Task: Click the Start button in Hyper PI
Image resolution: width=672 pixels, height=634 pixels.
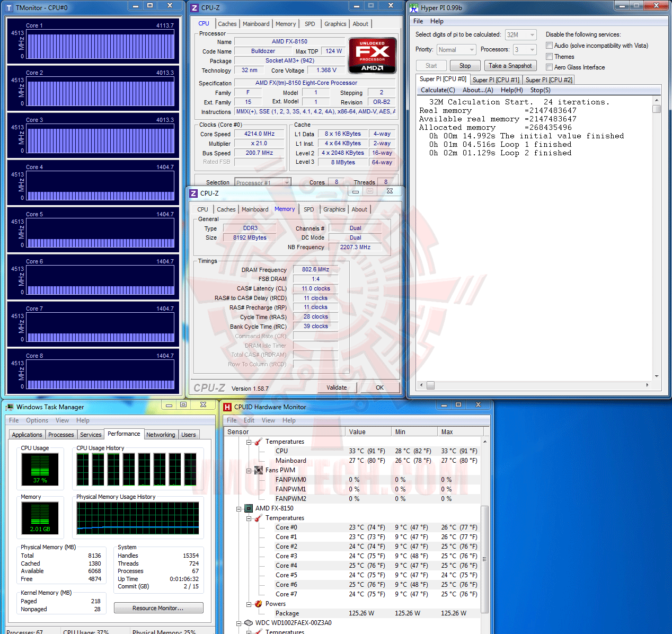Action: (x=431, y=66)
